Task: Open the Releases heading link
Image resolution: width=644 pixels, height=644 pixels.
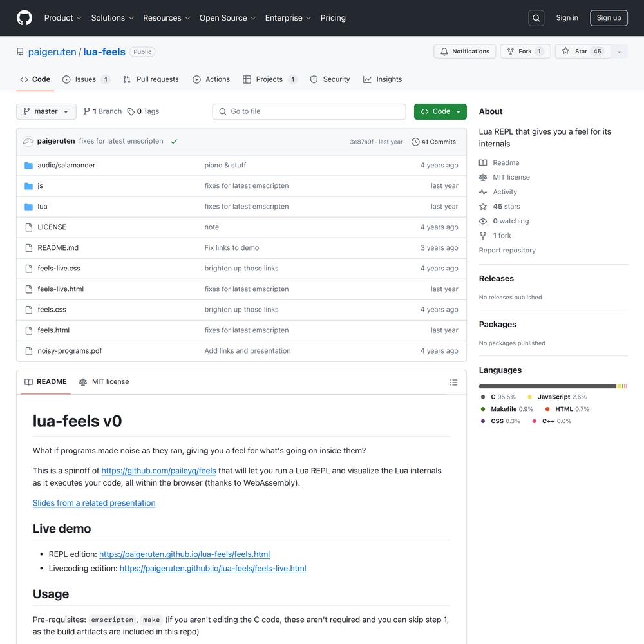Action: [x=496, y=278]
